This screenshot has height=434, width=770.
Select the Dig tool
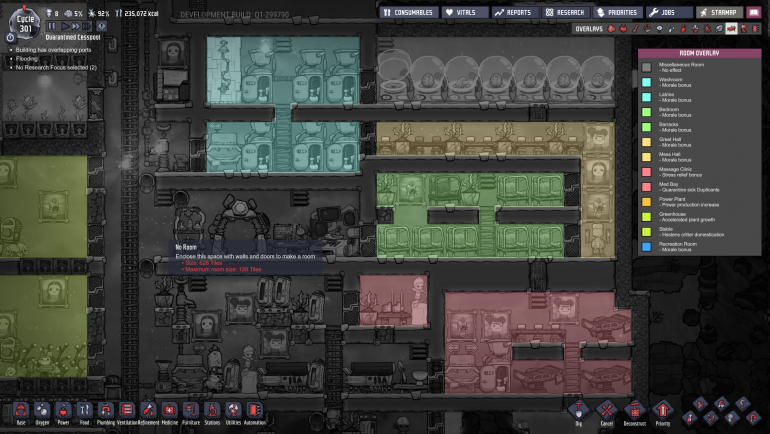(578, 410)
